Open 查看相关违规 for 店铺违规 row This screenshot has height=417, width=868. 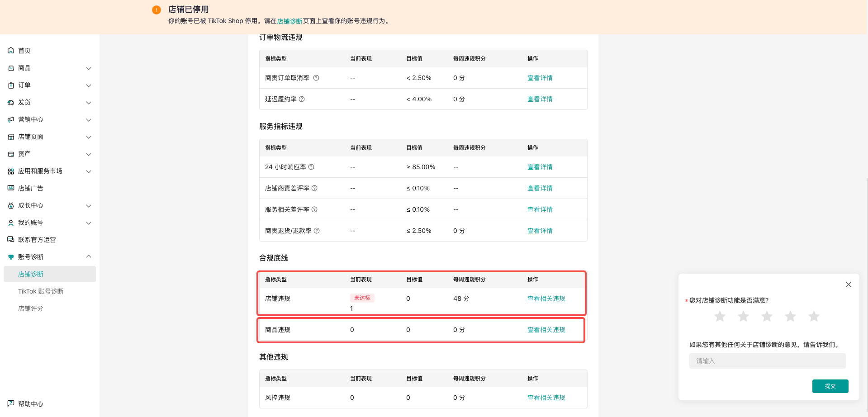click(x=546, y=299)
